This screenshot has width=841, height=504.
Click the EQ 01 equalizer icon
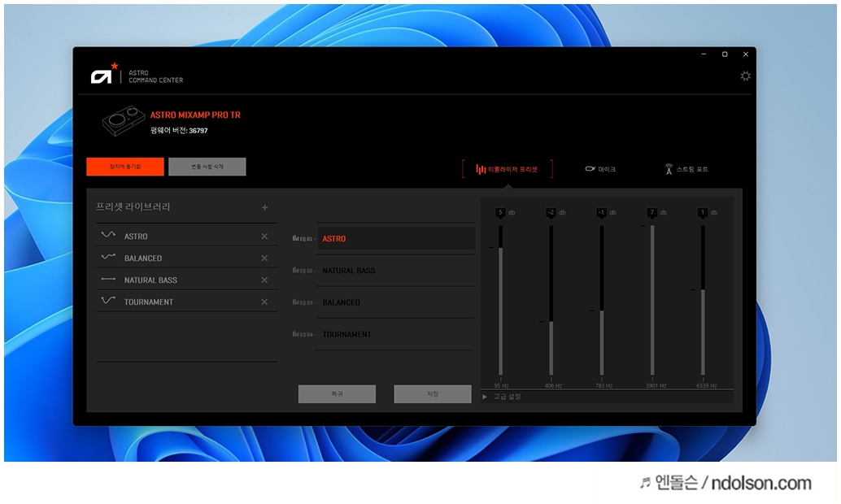pos(295,238)
